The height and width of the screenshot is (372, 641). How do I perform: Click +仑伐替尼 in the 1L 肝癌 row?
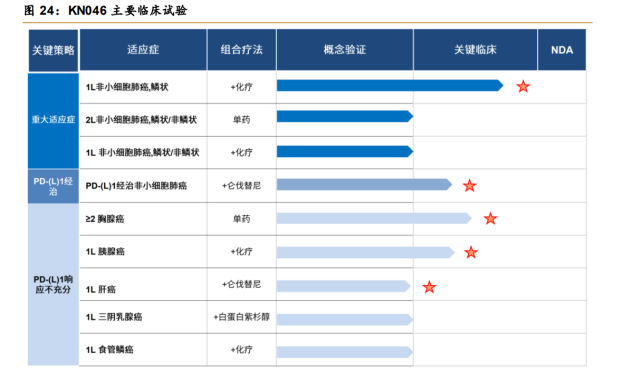coord(242,284)
